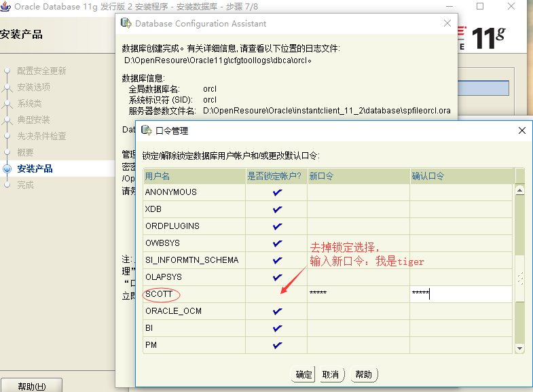
Task: Select the OLAPSYS username cell
Action: coord(194,277)
